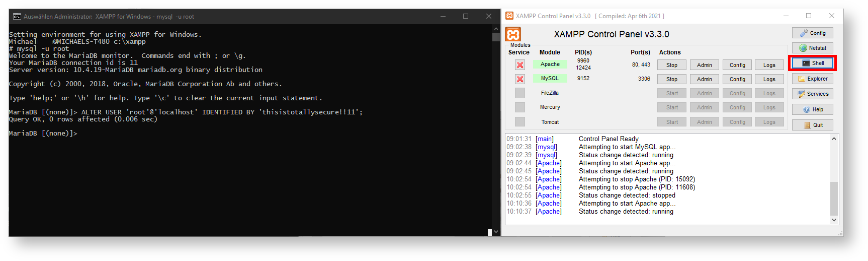Image resolution: width=868 pixels, height=261 pixels.
Task: Open the MySQL Admin page
Action: click(704, 79)
